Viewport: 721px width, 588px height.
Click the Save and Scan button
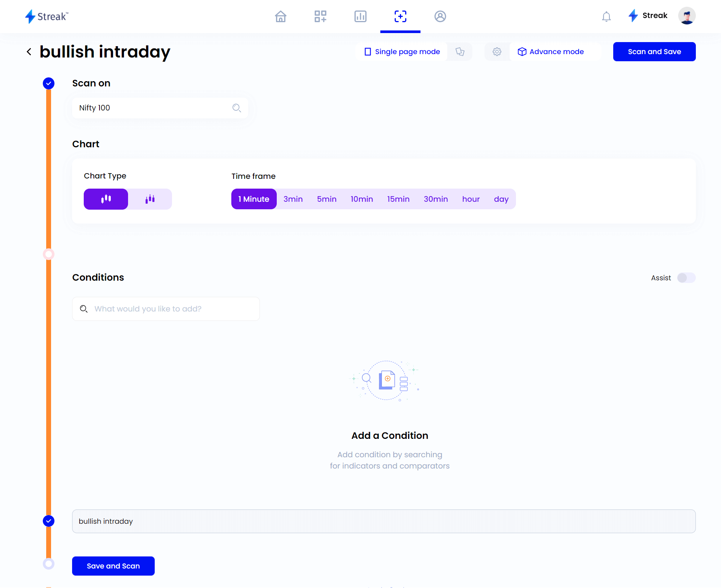point(113,565)
